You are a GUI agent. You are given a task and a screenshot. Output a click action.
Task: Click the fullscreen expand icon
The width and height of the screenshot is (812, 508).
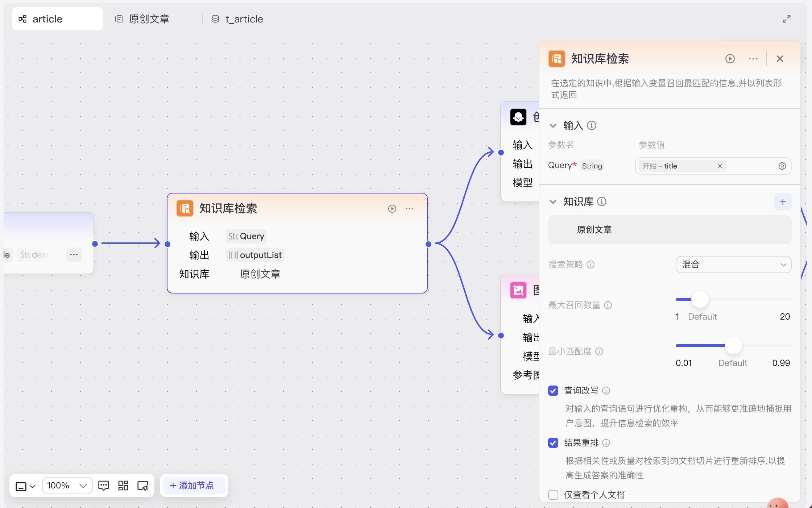786,19
